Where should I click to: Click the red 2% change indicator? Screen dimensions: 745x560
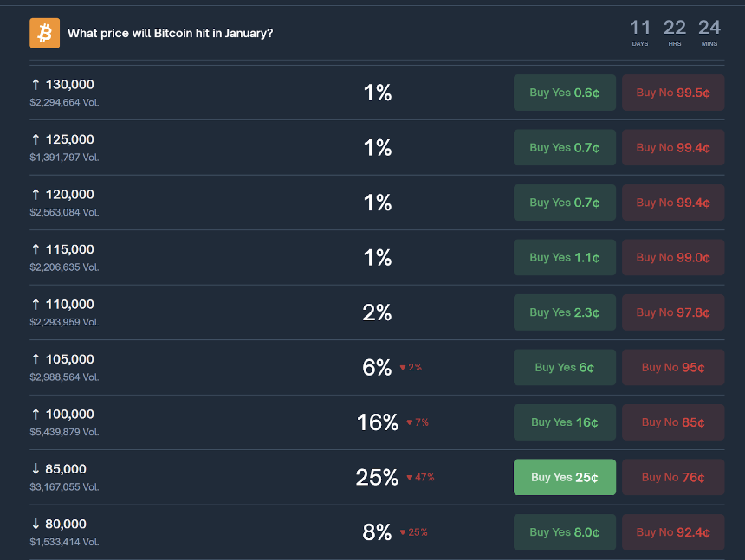411,367
